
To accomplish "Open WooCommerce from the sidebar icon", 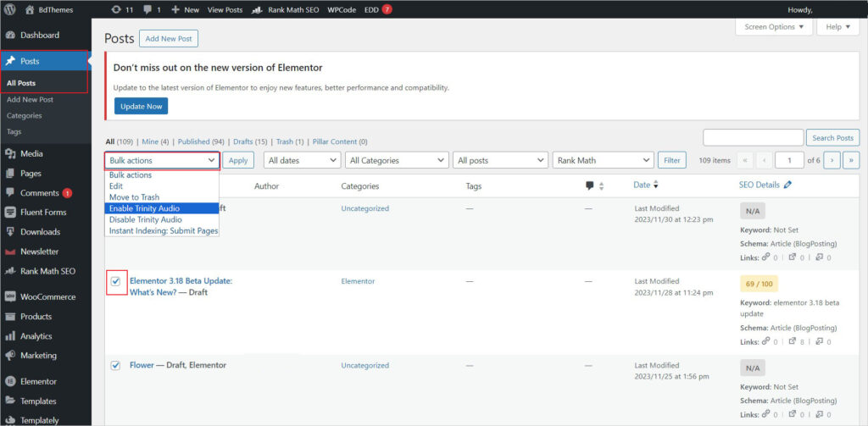I will coord(10,296).
